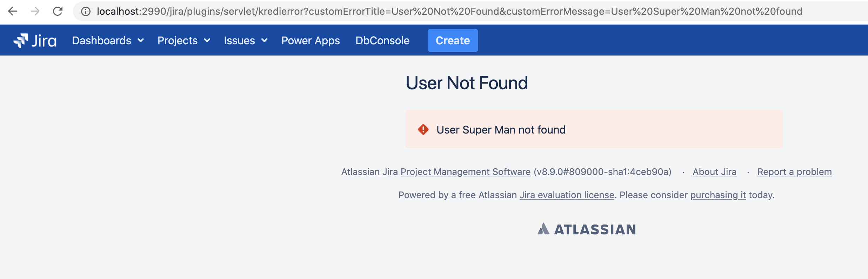This screenshot has height=279, width=868.
Task: Open the About Jira link
Action: (714, 172)
